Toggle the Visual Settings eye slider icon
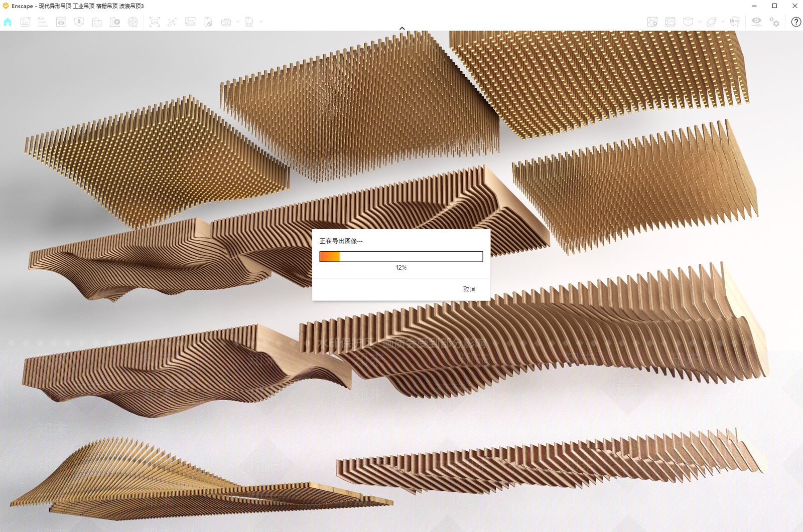 pos(756,22)
